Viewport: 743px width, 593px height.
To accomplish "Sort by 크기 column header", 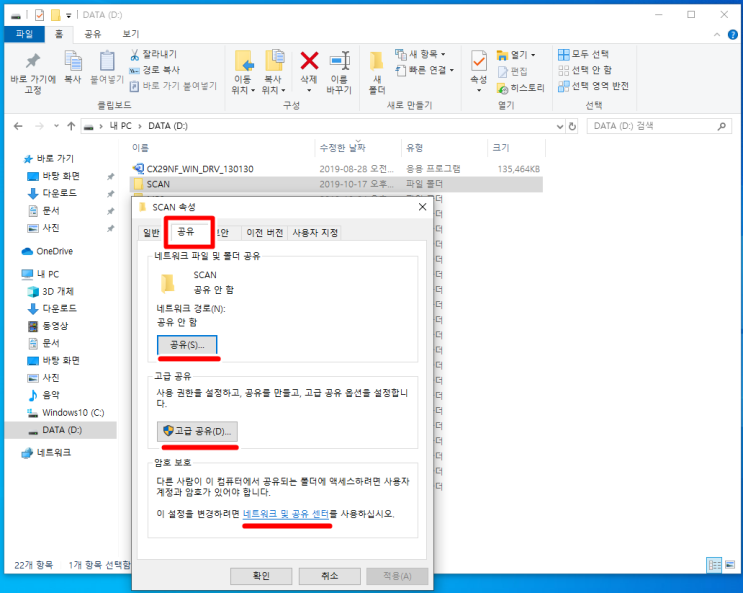I will [x=501, y=148].
